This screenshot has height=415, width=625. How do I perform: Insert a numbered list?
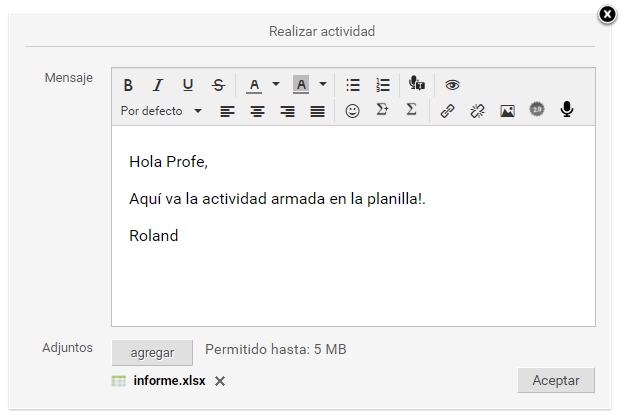(x=382, y=85)
